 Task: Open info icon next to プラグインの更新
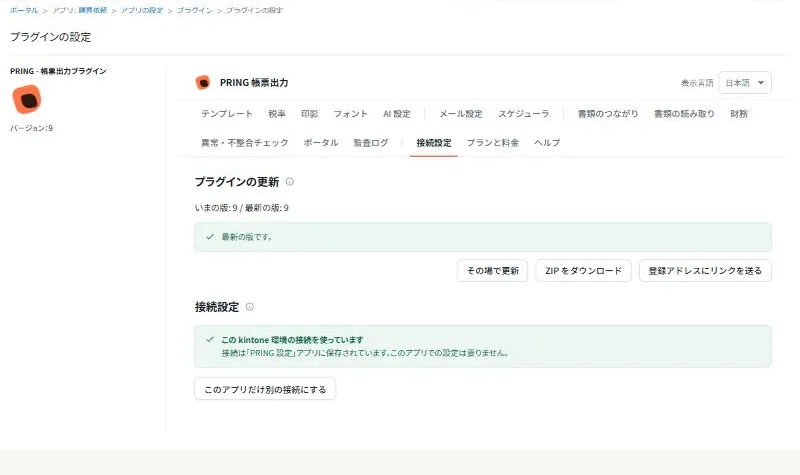[290, 182]
